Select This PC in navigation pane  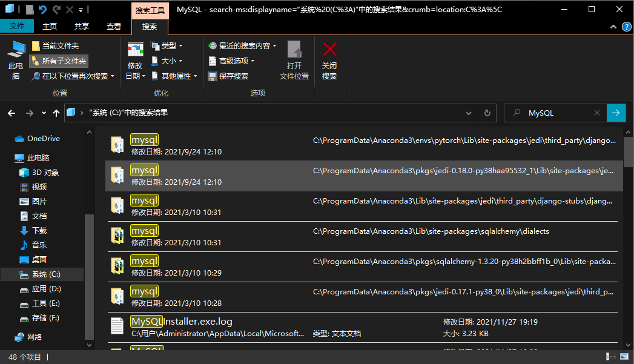32,158
